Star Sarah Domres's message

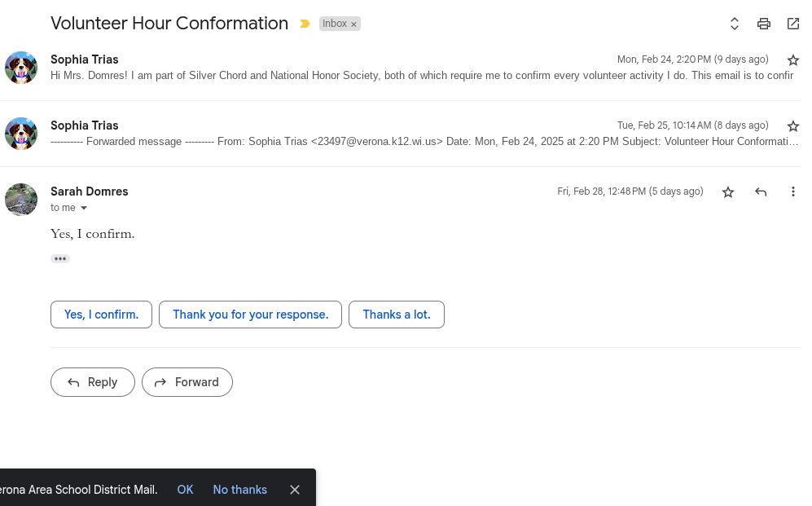point(728,192)
